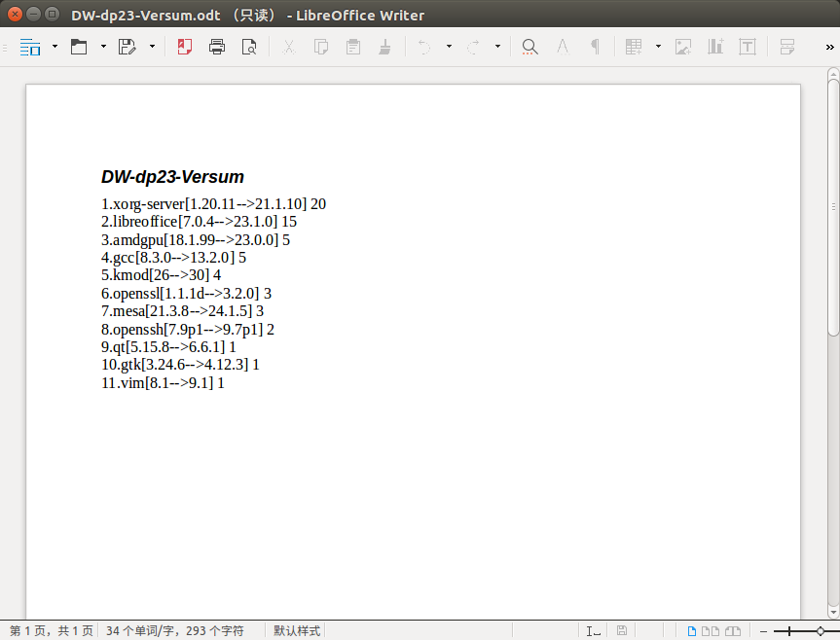The image size is (840, 640).
Task: Expand the Open recent documents dropdown arrow
Action: point(103,47)
